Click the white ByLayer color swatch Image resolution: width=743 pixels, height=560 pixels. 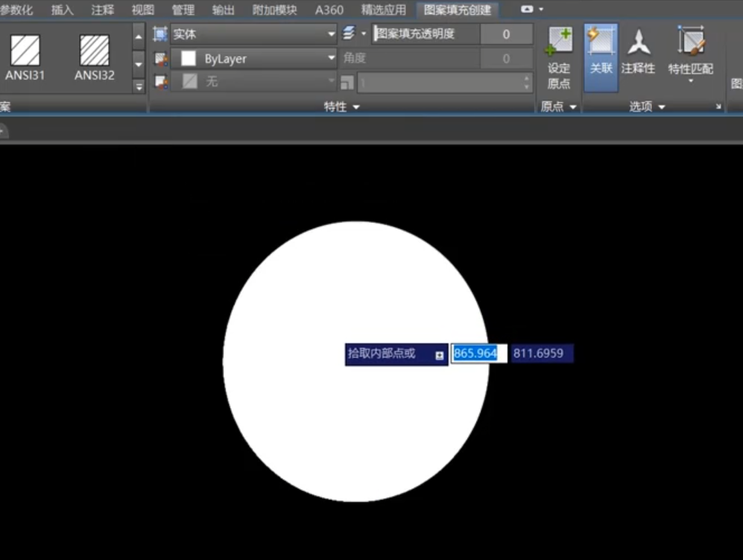189,59
